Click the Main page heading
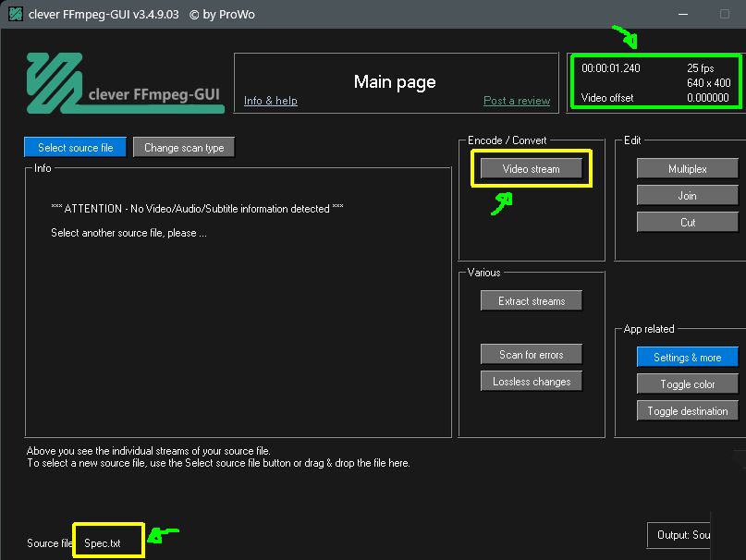 395,82
